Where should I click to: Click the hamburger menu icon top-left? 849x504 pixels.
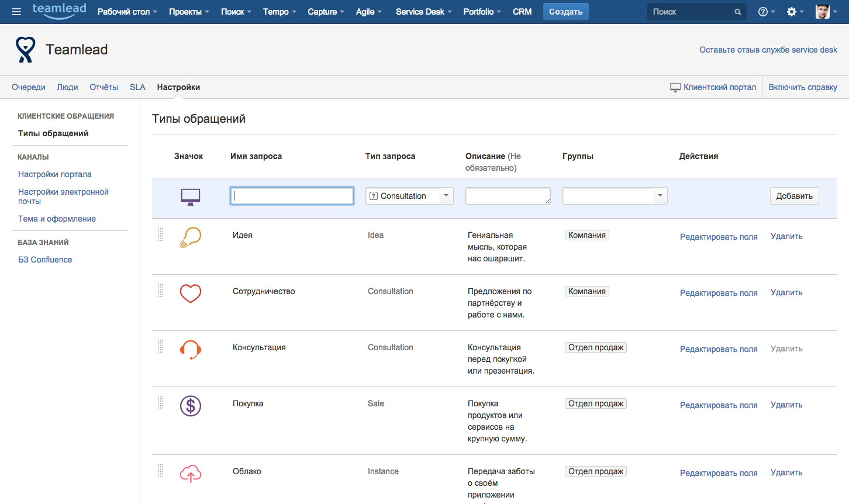click(16, 11)
